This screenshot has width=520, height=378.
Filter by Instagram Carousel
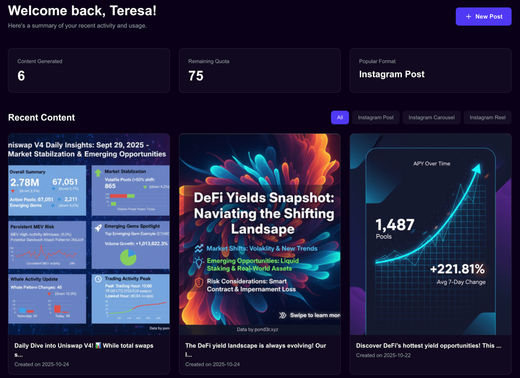pyautogui.click(x=431, y=117)
